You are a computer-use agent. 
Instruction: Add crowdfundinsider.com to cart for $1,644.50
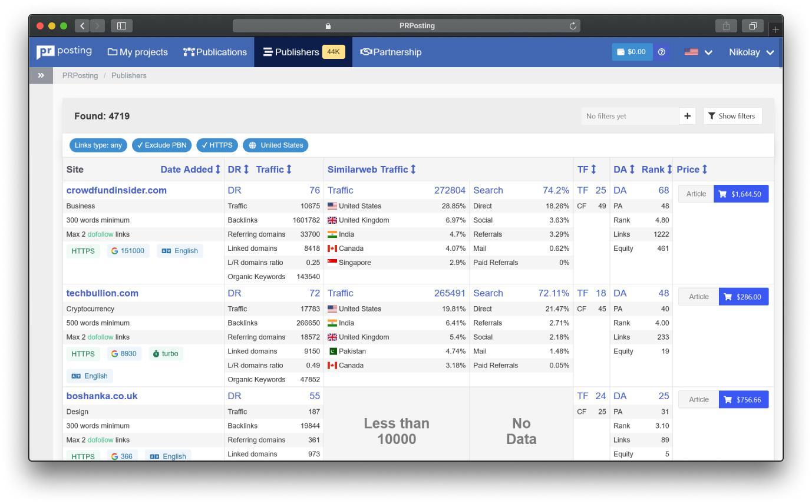click(741, 194)
